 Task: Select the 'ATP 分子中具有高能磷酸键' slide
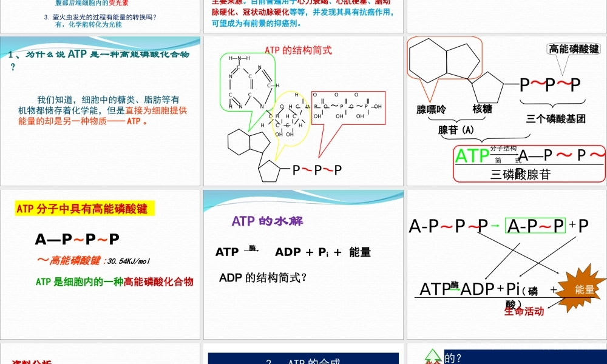click(x=100, y=264)
